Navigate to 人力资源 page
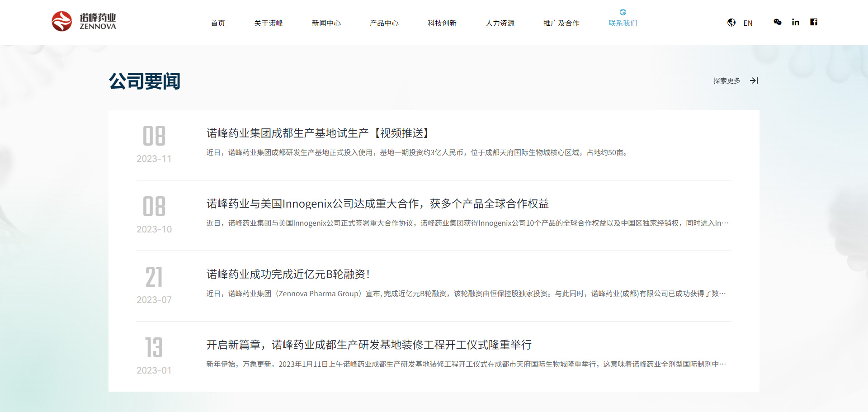Viewport: 868px width, 412px height. 500,23
